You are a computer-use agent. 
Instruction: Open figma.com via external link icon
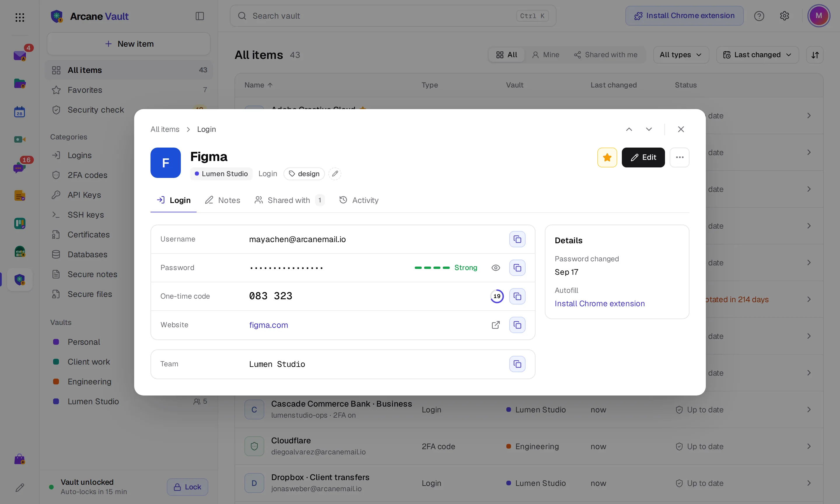tap(496, 325)
